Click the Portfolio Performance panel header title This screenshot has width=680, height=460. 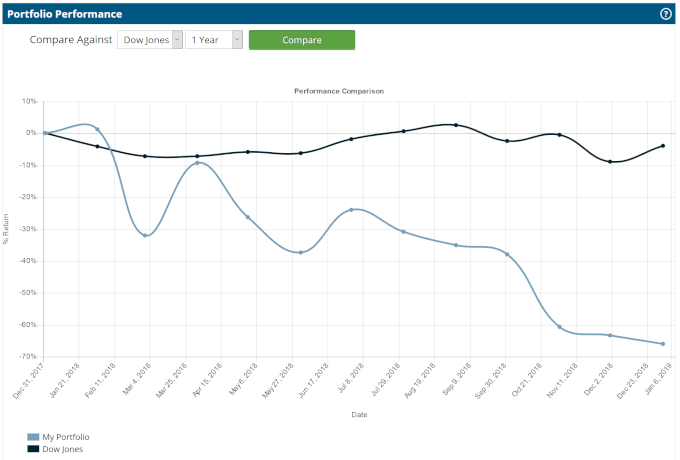(x=65, y=14)
